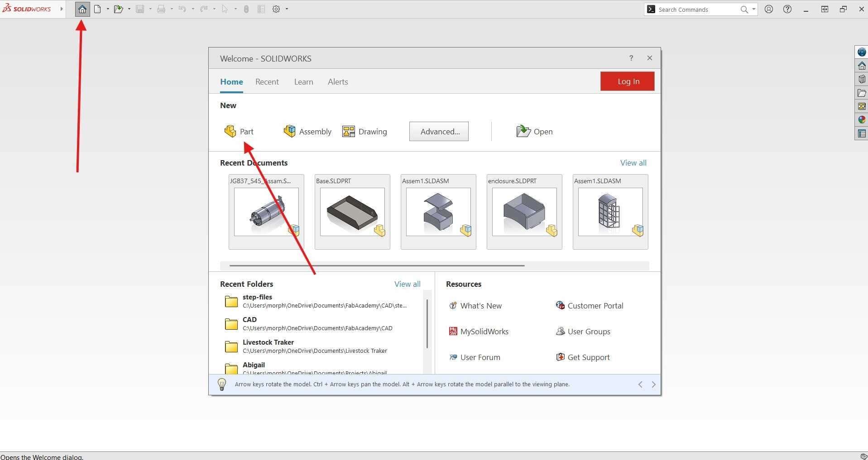Switch to the Recent tab
The image size is (868, 460).
[x=267, y=82]
